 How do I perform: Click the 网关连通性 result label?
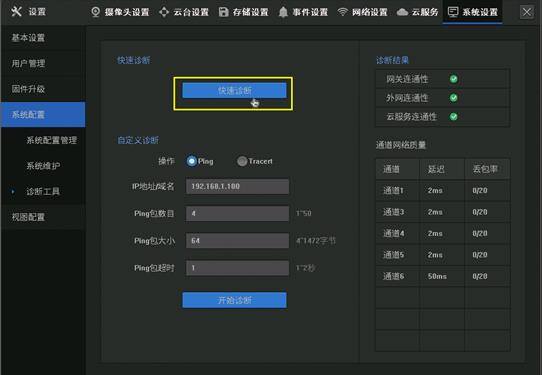tap(407, 79)
